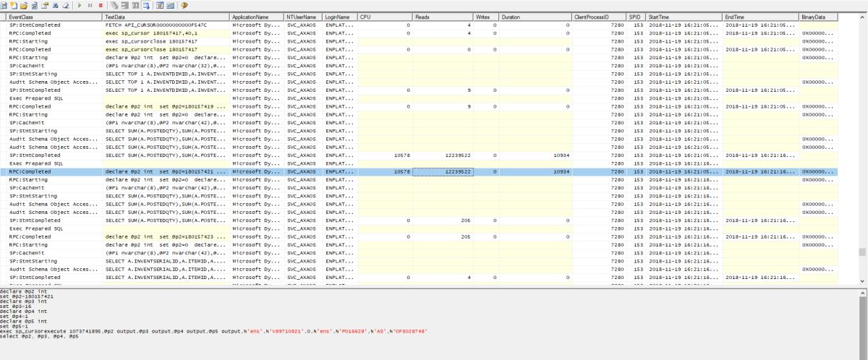Screen dimensions: 868x360
Task: Clear the trace window with eraser icon
Action: click(65, 5)
